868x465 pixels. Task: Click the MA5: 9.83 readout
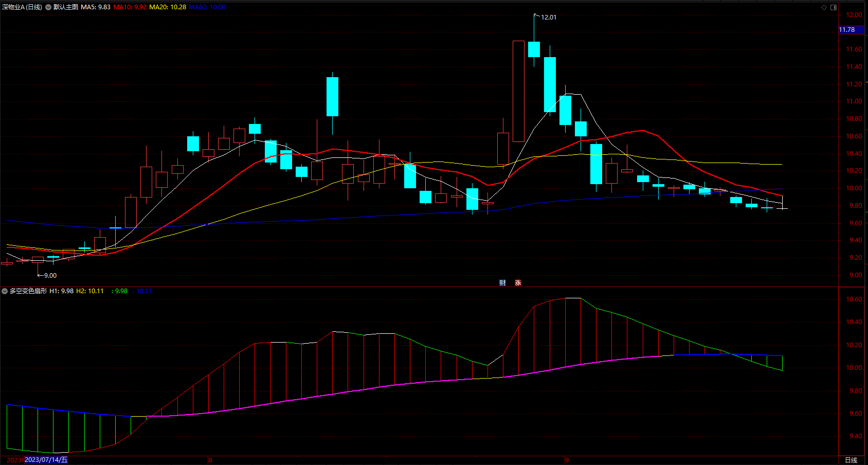(x=96, y=7)
